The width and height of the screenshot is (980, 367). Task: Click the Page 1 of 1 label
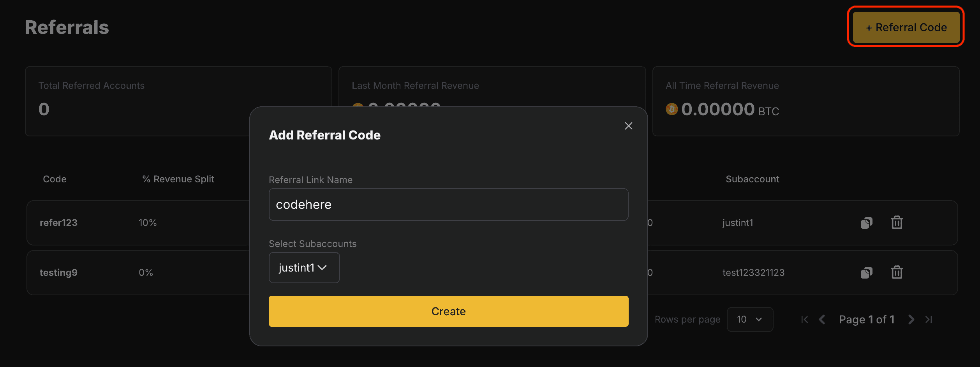(x=866, y=319)
